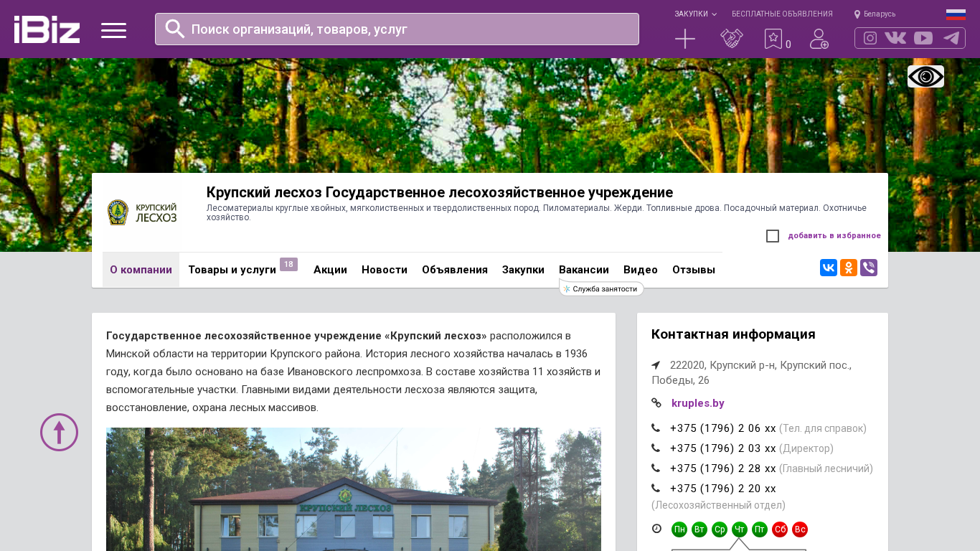Share the company page on VK
980x551 pixels.
point(829,268)
